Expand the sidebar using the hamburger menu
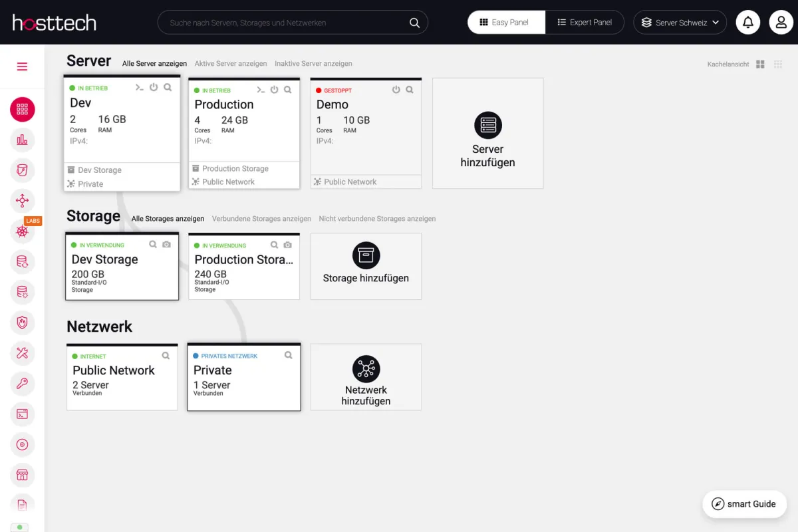The height and width of the screenshot is (532, 798). (x=22, y=66)
